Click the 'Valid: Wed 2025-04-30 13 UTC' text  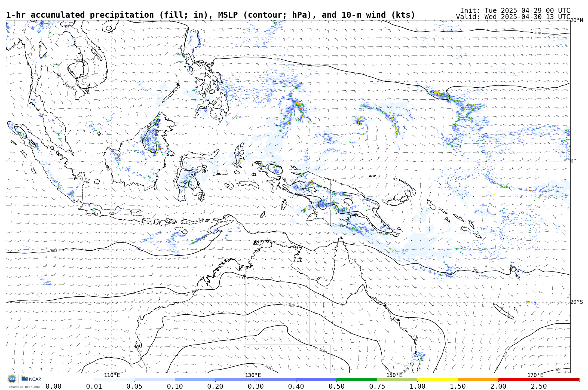tap(513, 17)
